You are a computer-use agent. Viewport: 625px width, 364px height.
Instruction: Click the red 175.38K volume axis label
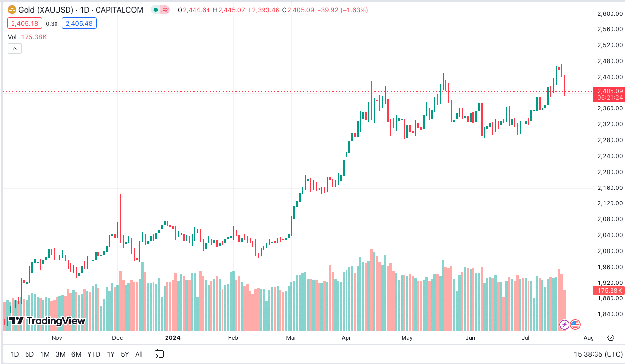coord(610,290)
